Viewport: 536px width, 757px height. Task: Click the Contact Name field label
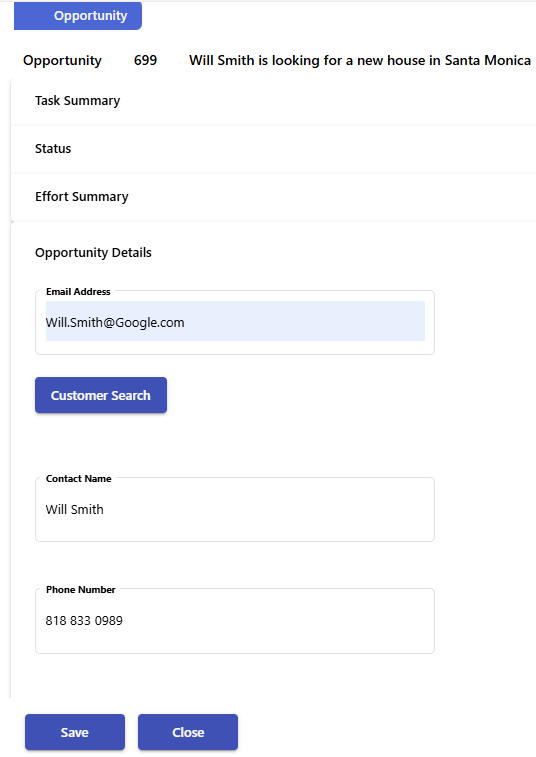point(79,478)
